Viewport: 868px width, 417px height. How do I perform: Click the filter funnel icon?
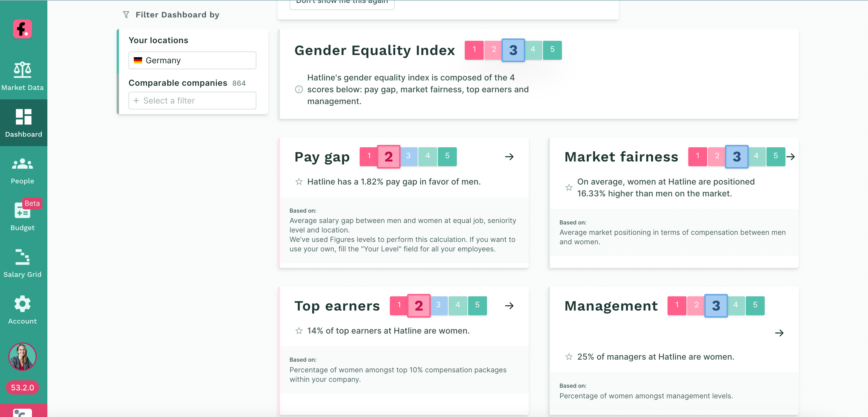(x=126, y=15)
